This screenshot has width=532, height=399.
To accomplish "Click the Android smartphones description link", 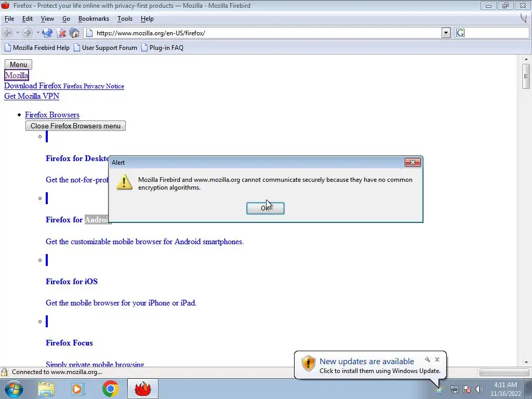I will click(145, 242).
